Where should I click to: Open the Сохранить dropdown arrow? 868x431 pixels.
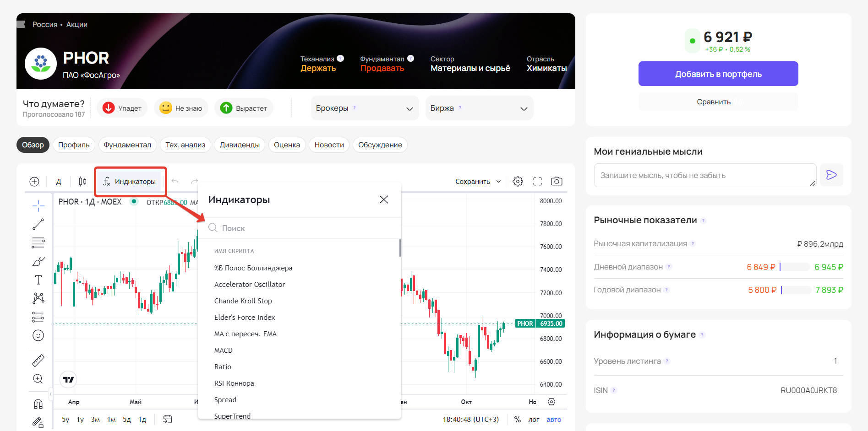click(499, 182)
